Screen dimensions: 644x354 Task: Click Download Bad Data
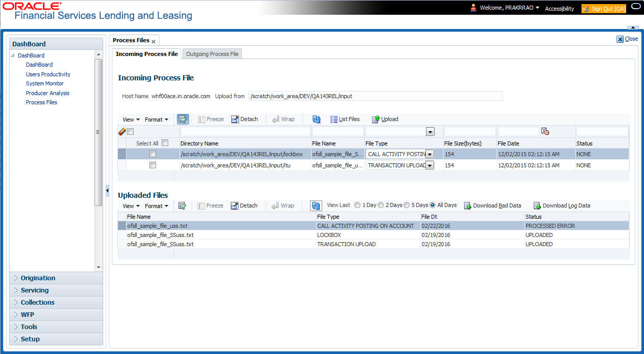pyautogui.click(x=492, y=205)
